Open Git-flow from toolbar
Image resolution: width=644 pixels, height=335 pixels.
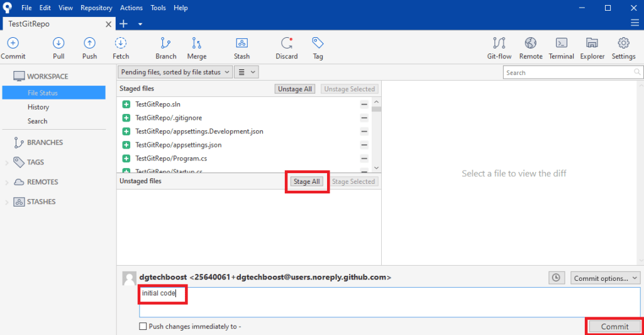[499, 43]
